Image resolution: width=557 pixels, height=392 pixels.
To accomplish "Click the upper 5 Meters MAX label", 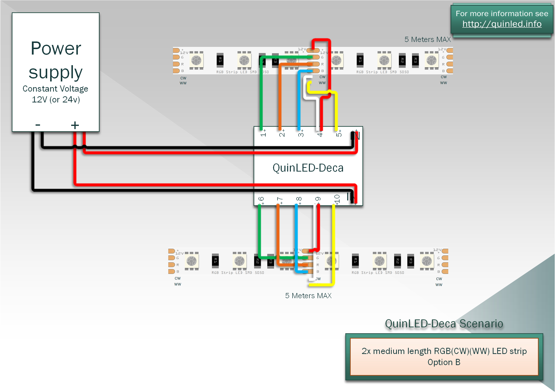I will (x=427, y=39).
